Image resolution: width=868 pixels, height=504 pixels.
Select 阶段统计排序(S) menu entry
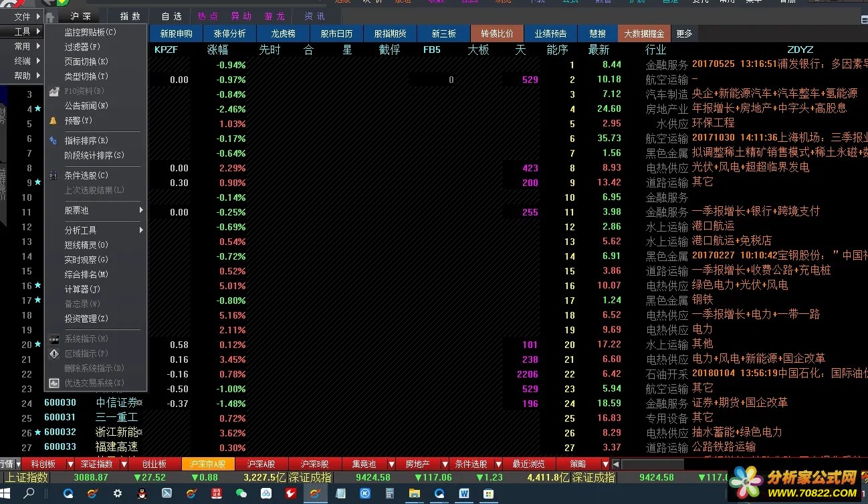pyautogui.click(x=96, y=155)
